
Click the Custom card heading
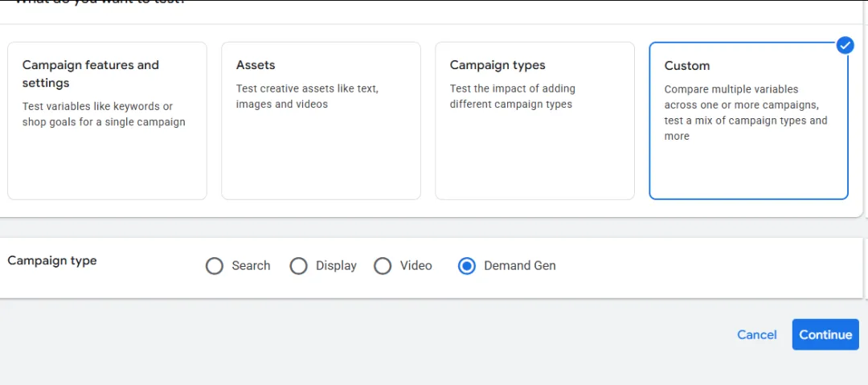click(x=687, y=66)
